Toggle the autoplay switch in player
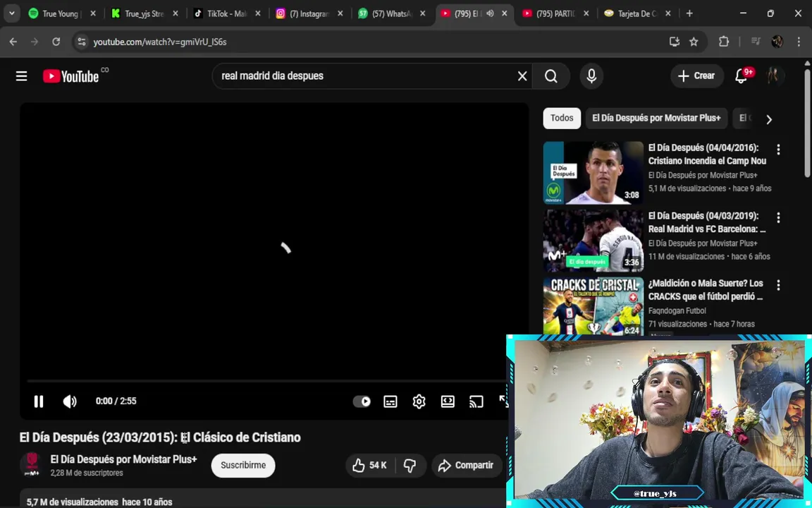 pyautogui.click(x=362, y=401)
